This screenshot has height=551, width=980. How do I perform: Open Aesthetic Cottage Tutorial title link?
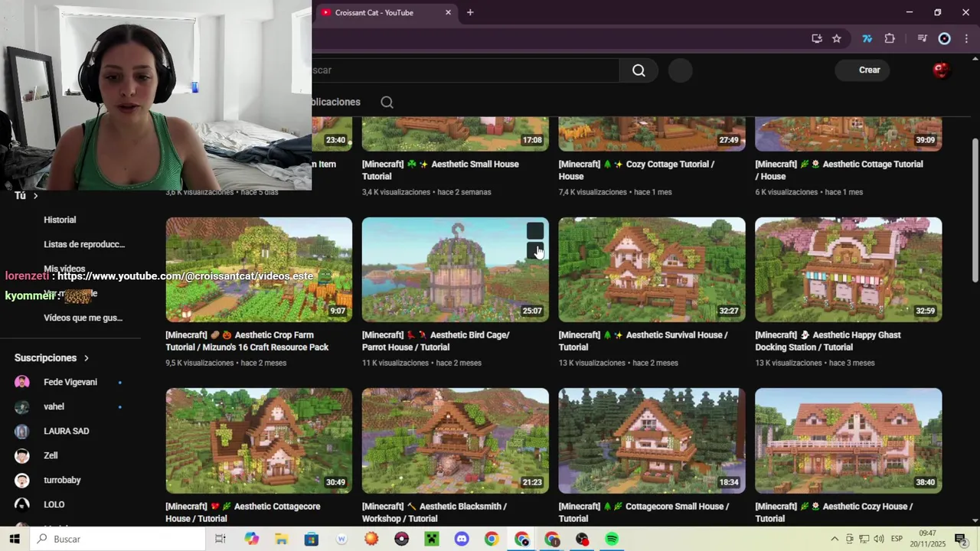(839, 170)
